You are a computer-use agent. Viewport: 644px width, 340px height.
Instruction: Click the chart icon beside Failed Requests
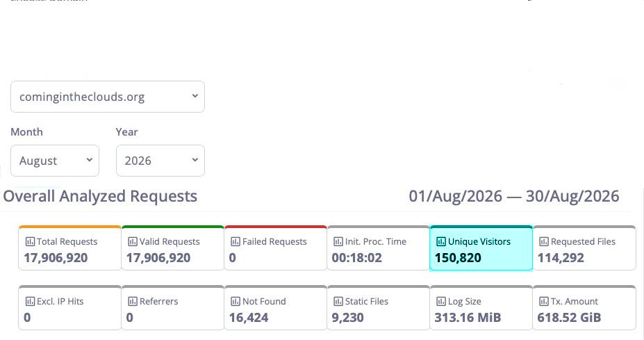click(x=236, y=242)
